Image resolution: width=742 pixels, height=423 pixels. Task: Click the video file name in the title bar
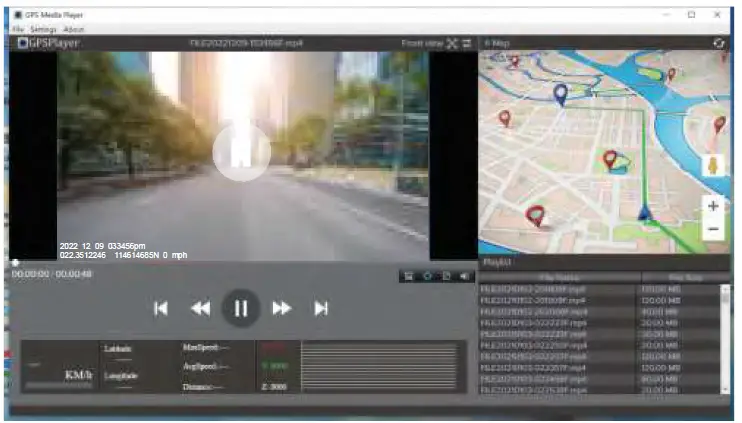246,44
